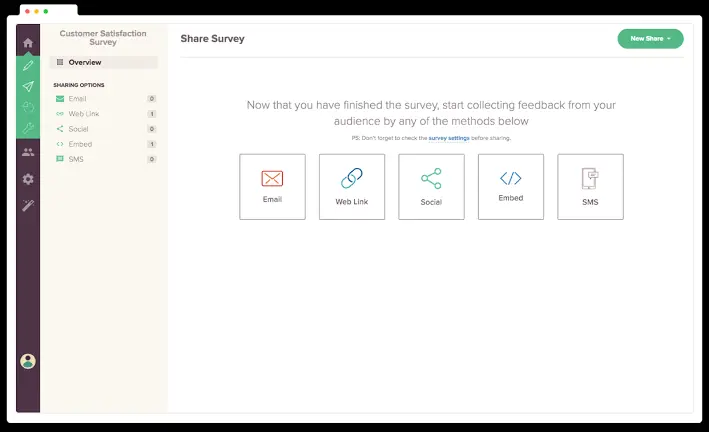The width and height of the screenshot is (709, 432).
Task: Choose Social in the sharing options list
Action: (x=104, y=129)
